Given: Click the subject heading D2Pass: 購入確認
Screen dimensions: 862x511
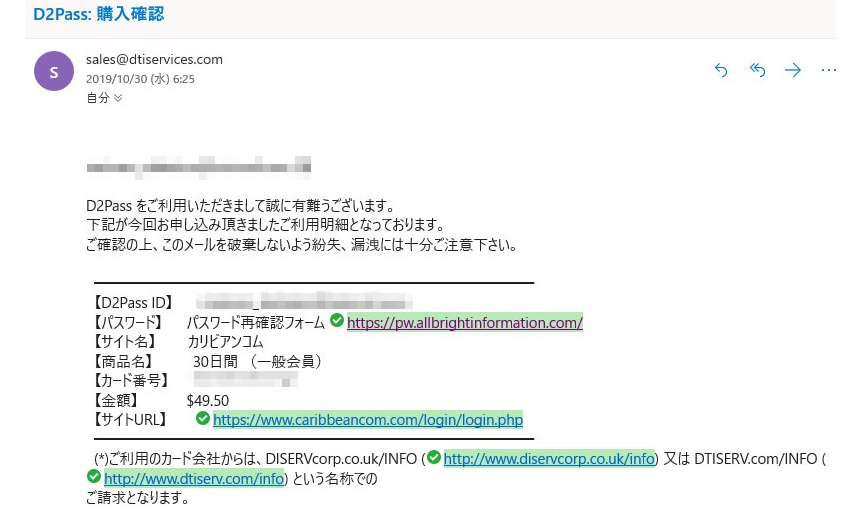Looking at the screenshot, I should point(98,15).
